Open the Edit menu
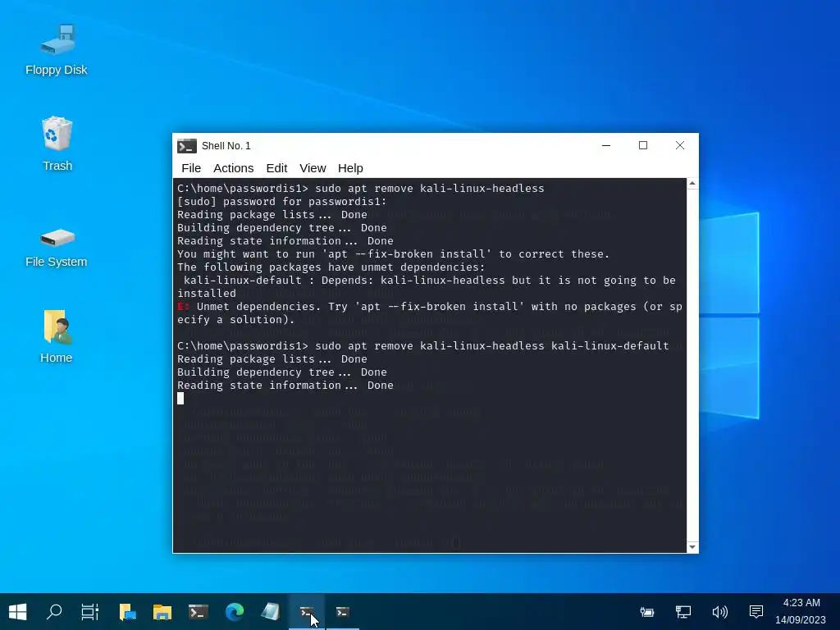This screenshot has width=840, height=630. pyautogui.click(x=277, y=168)
